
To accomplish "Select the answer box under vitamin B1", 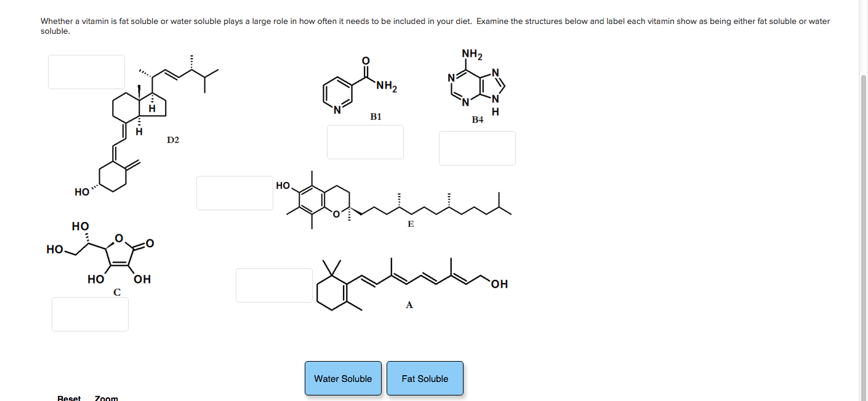I will click(x=365, y=142).
